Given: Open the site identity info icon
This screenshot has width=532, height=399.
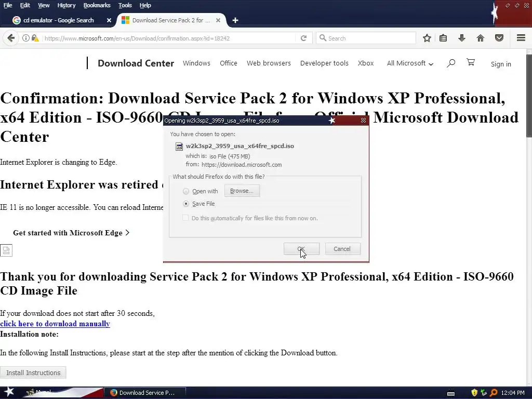Looking at the screenshot, I should pos(26,38).
